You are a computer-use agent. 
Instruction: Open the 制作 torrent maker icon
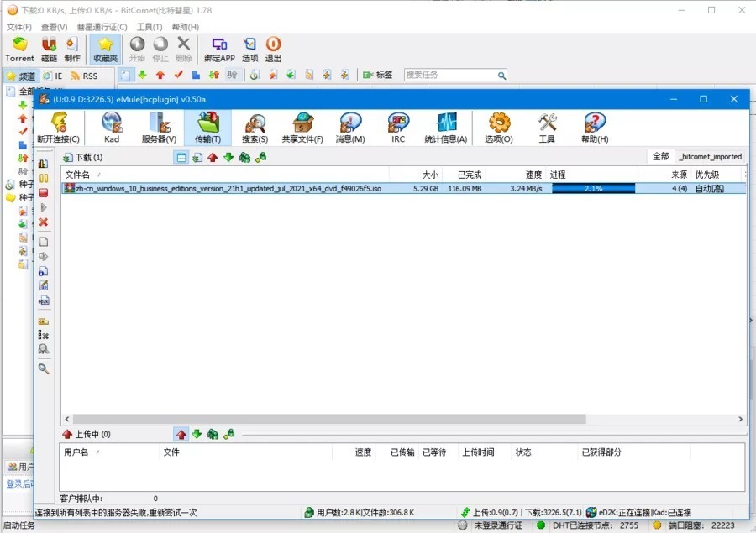(72, 50)
